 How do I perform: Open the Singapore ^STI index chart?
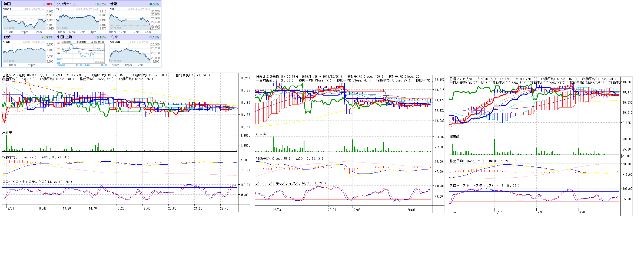(78, 20)
